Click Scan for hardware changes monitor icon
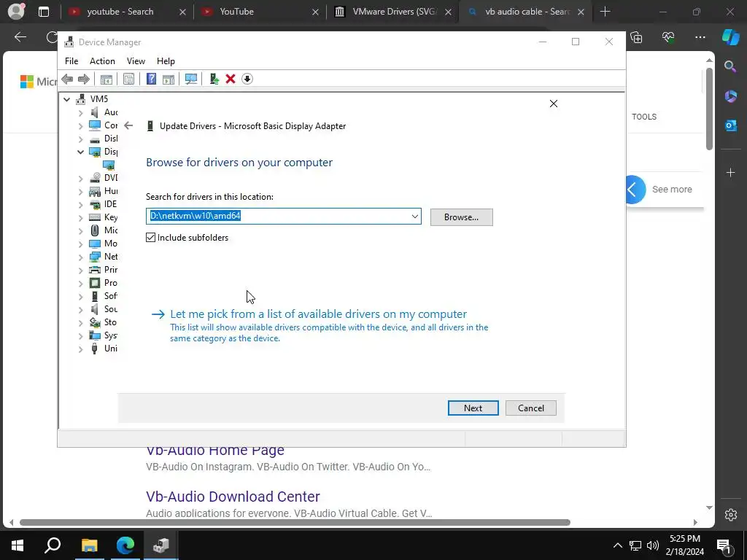The height and width of the screenshot is (560, 747). point(191,79)
